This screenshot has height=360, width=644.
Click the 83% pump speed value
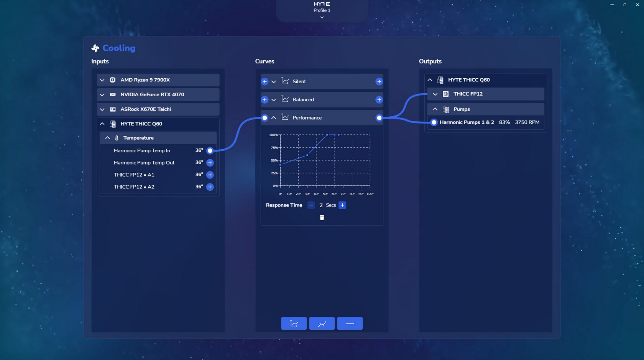pyautogui.click(x=504, y=122)
